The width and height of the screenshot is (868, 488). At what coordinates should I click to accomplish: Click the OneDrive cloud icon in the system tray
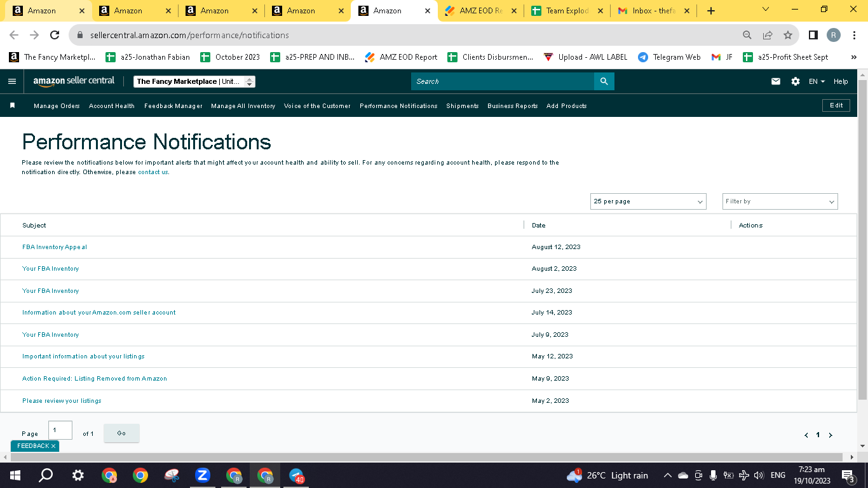(683, 475)
